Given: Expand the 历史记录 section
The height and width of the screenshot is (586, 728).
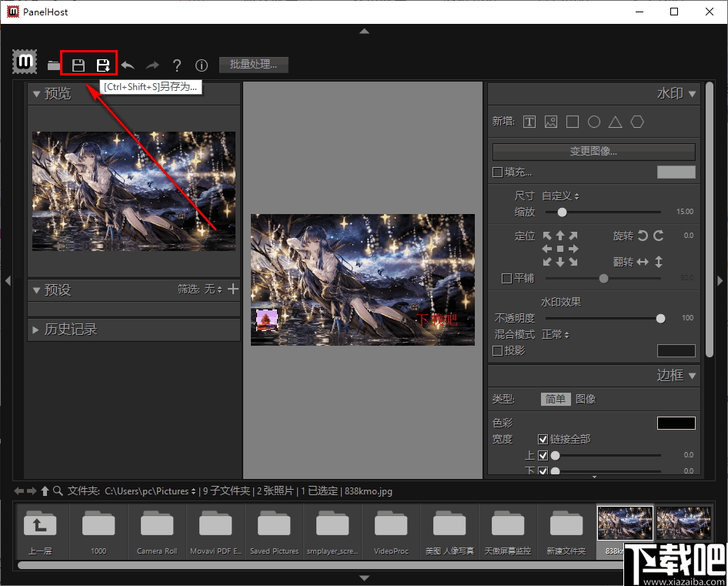Looking at the screenshot, I should [x=69, y=330].
